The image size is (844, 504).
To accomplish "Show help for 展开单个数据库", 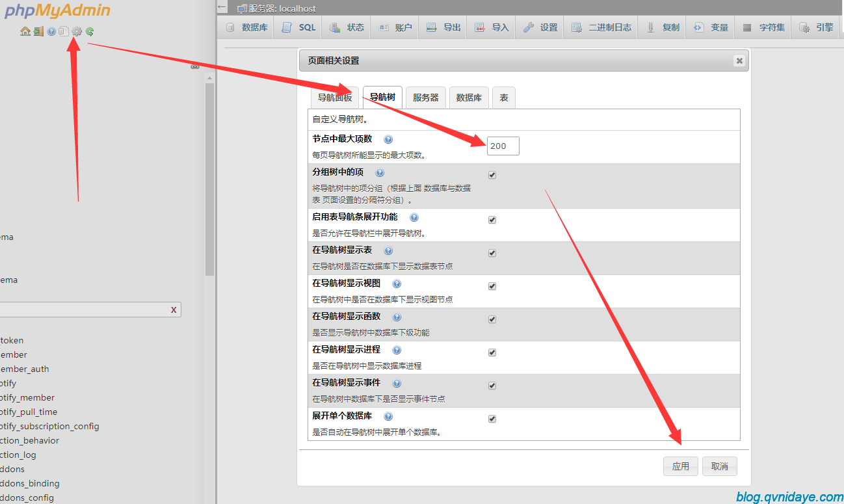I will coord(388,416).
